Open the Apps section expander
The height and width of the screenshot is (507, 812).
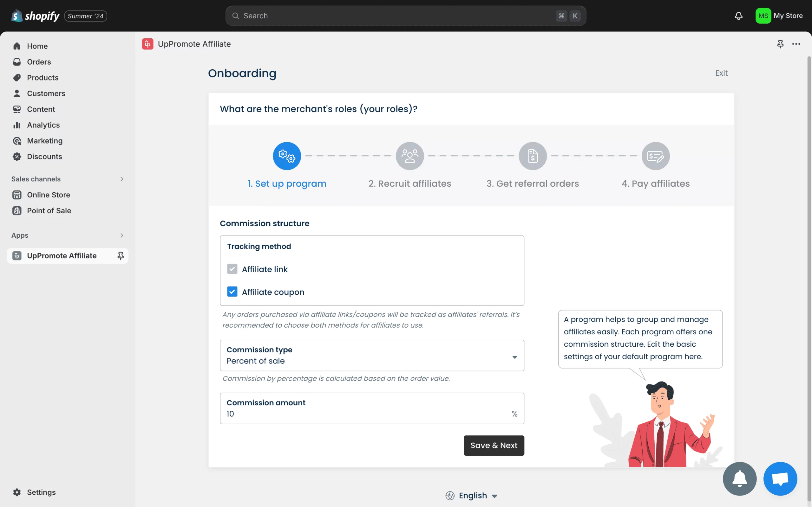pyautogui.click(x=121, y=235)
